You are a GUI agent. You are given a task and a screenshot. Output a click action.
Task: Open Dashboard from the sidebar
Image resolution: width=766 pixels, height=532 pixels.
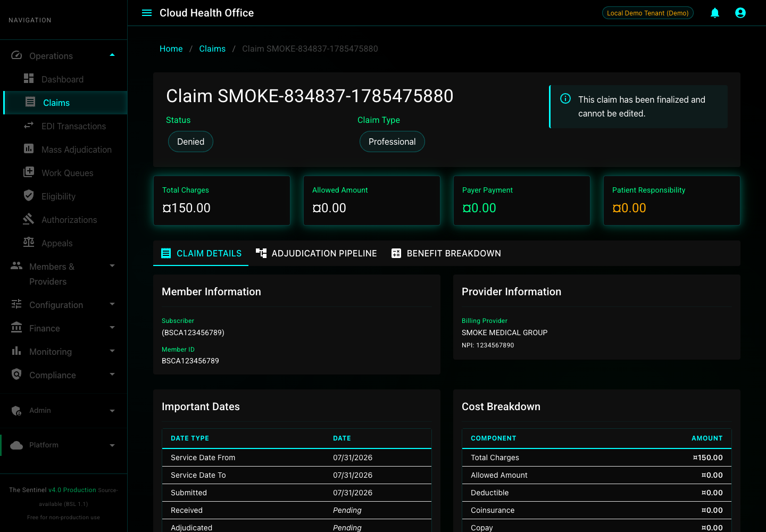point(64,79)
